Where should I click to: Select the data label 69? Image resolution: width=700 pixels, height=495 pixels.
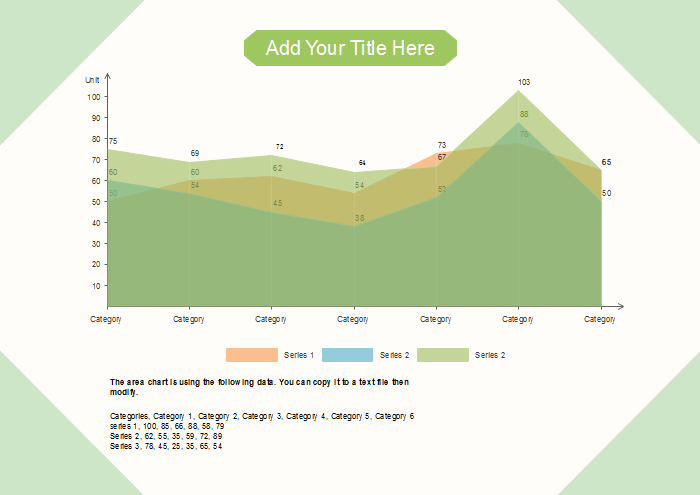(x=195, y=153)
